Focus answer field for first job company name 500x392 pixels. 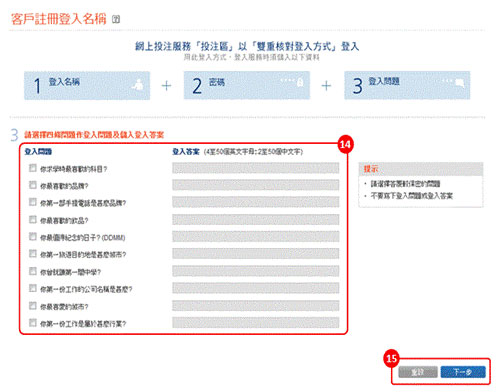[256, 288]
